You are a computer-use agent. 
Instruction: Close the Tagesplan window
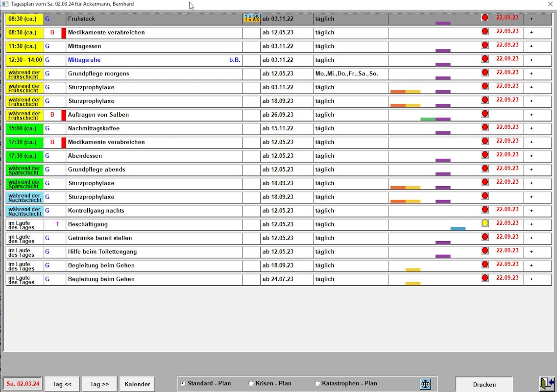550,4
